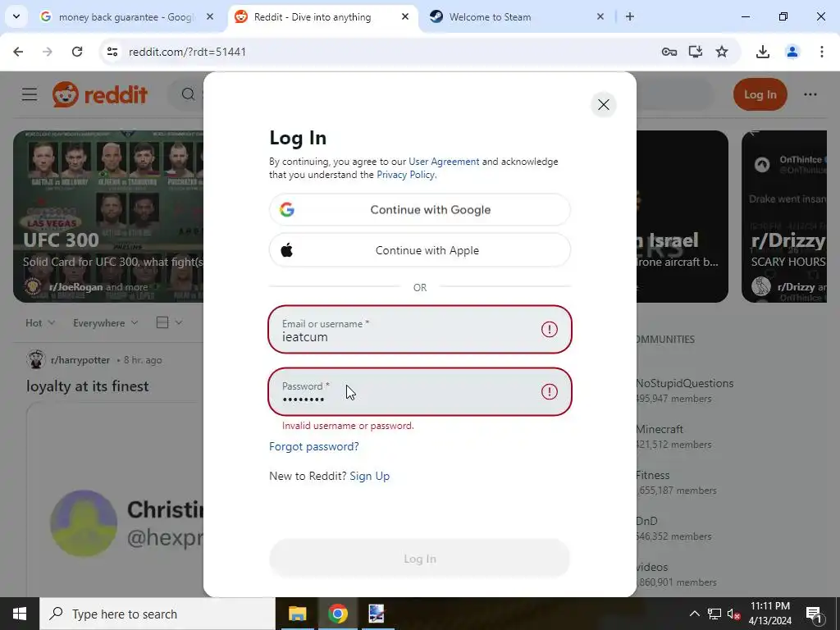Open Fitness community
Image resolution: width=840 pixels, height=630 pixels.
pos(652,475)
